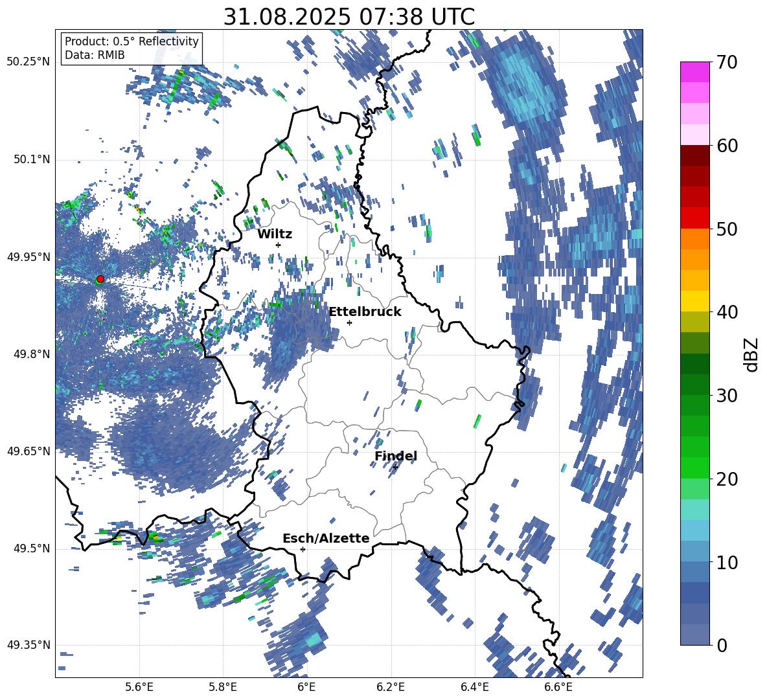Image resolution: width=767 pixels, height=700 pixels.
Task: Click the Wiltz city label
Action: click(x=275, y=234)
